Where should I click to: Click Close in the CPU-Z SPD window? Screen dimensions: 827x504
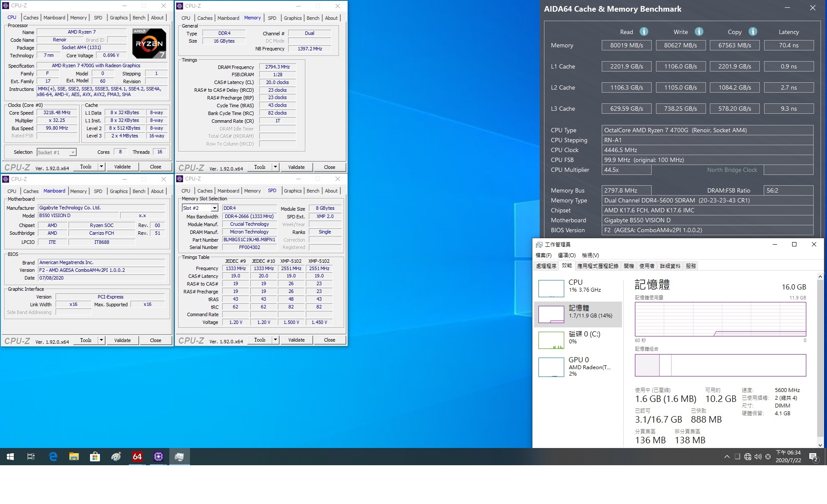click(x=330, y=339)
